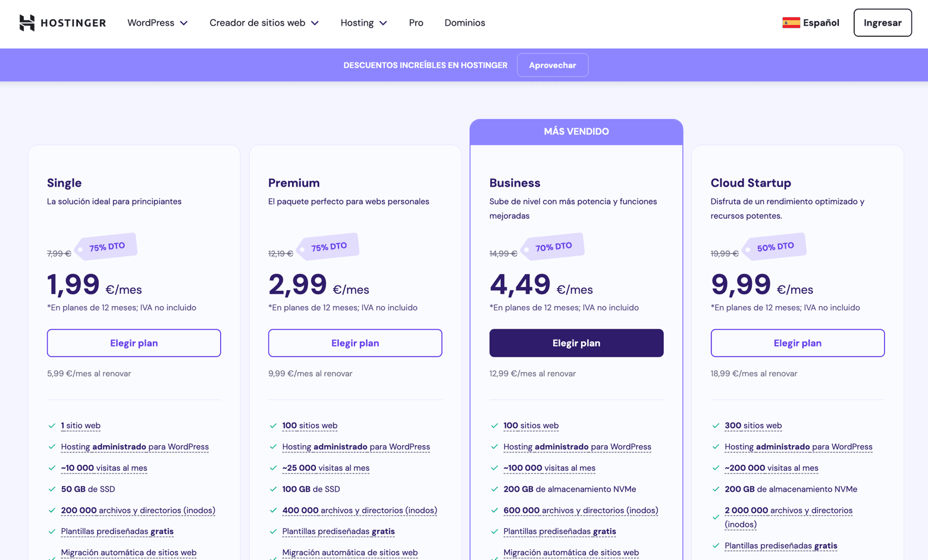Choose the Business plan
928x560 pixels.
coord(576,343)
